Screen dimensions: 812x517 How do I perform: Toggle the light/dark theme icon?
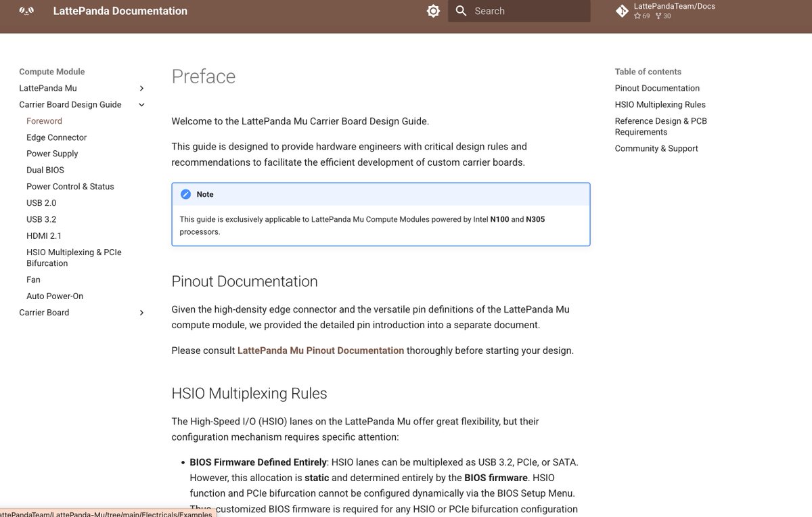coord(434,11)
